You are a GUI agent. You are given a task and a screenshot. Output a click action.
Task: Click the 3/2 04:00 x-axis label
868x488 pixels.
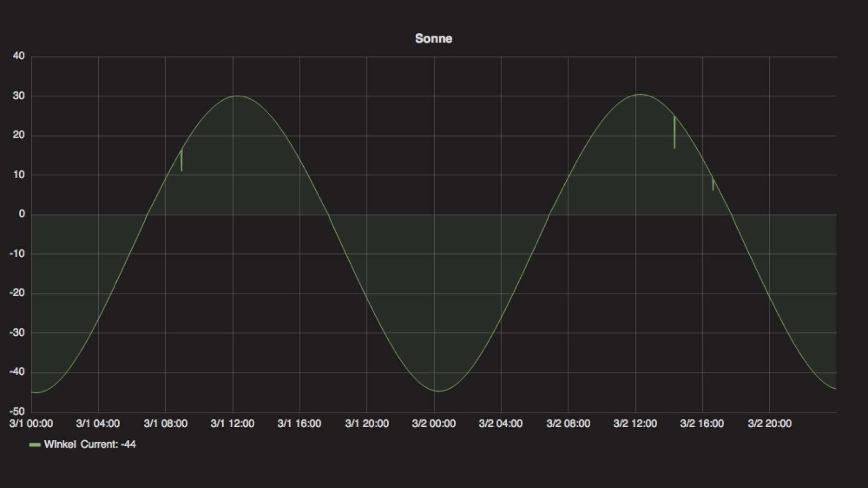pyautogui.click(x=501, y=423)
